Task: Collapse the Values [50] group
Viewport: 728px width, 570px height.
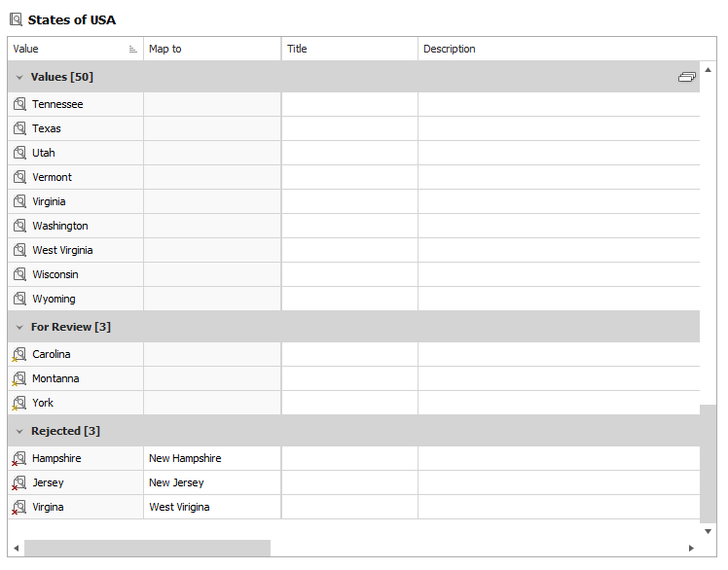Action: [x=19, y=77]
